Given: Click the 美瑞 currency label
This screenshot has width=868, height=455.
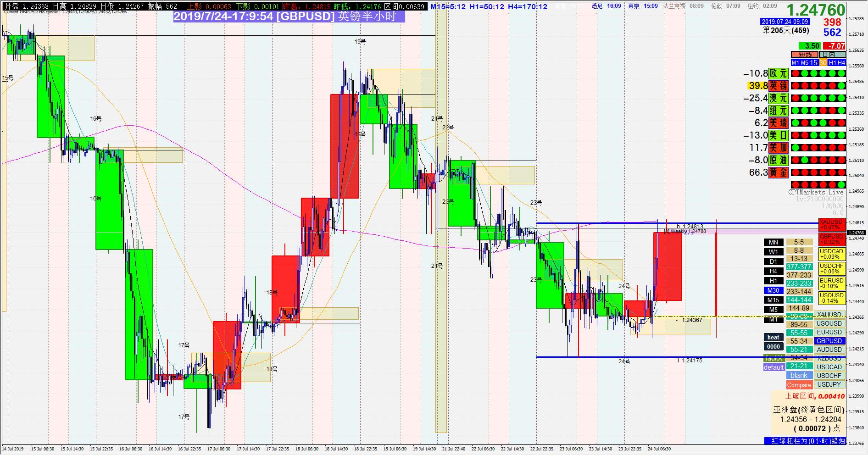Looking at the screenshot, I should coord(779,123).
